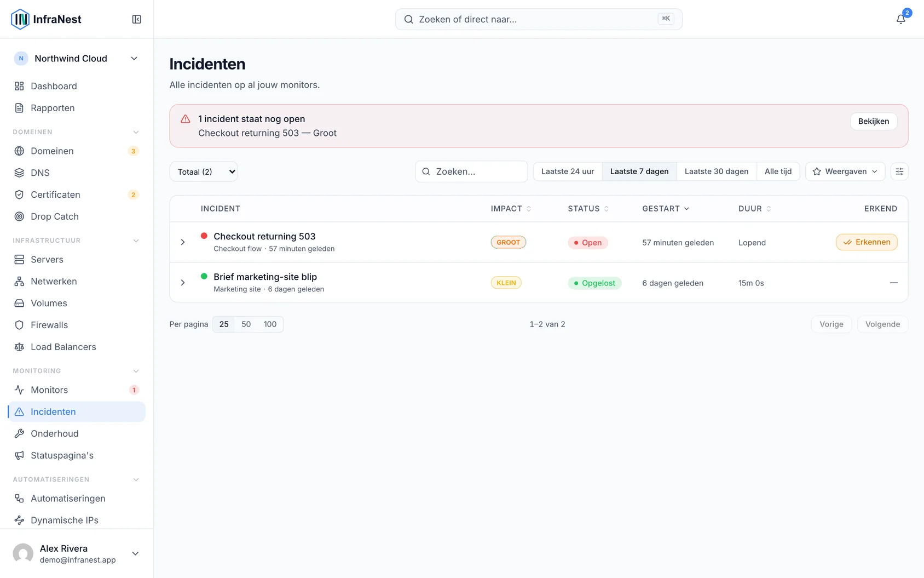
Task: Click the Load Balancers scale icon
Action: click(19, 347)
